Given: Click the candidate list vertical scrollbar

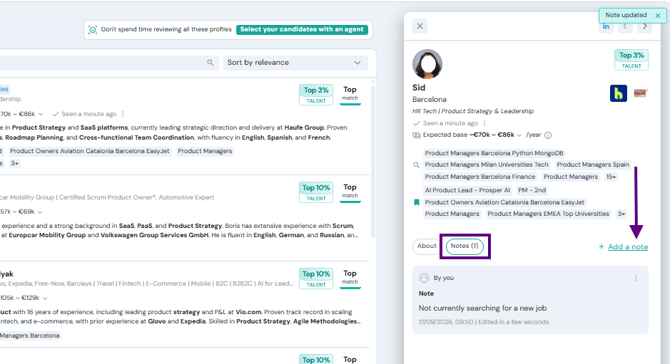Looking at the screenshot, I should coord(373,162).
